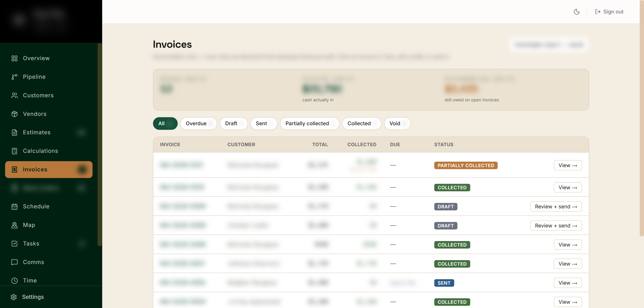
Task: Filter invoices by Draft
Action: pos(234,124)
